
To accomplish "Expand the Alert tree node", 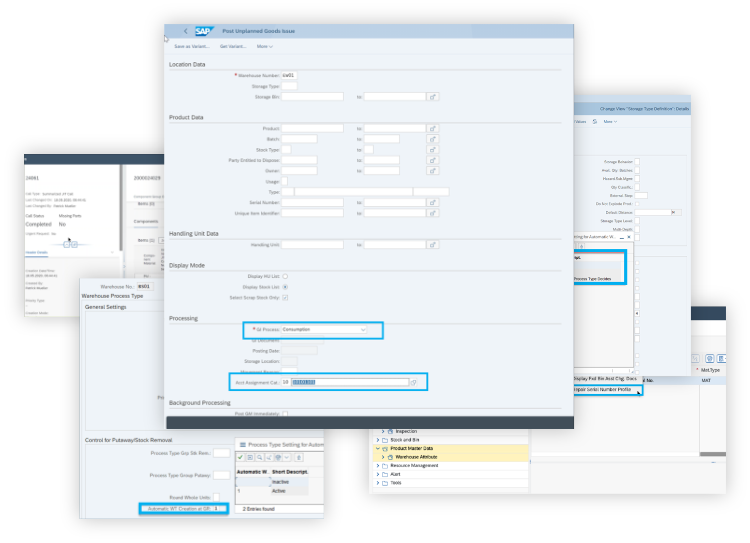I will click(x=378, y=475).
